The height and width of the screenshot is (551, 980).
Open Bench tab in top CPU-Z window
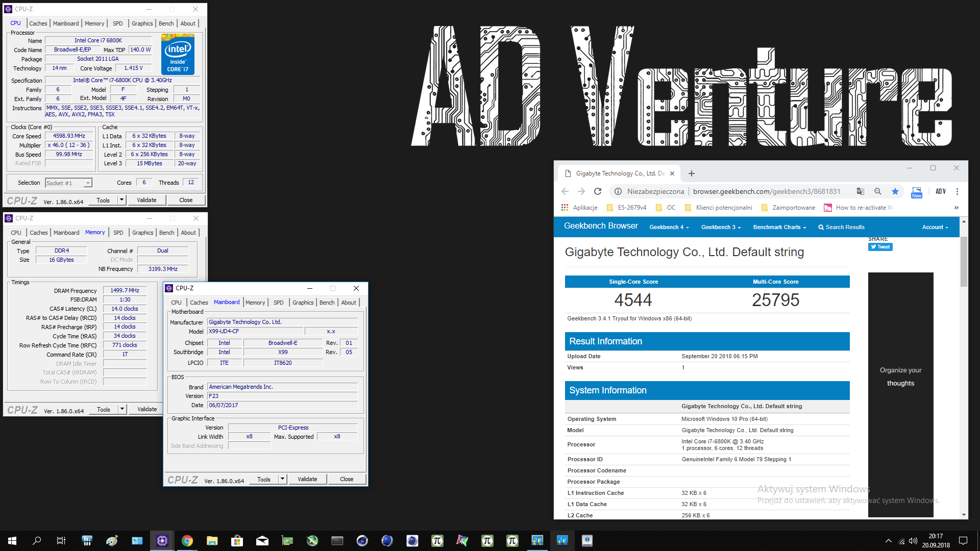pyautogui.click(x=166, y=23)
